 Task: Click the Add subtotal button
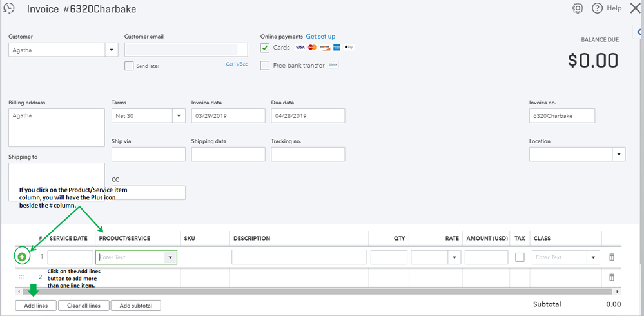[x=135, y=305]
